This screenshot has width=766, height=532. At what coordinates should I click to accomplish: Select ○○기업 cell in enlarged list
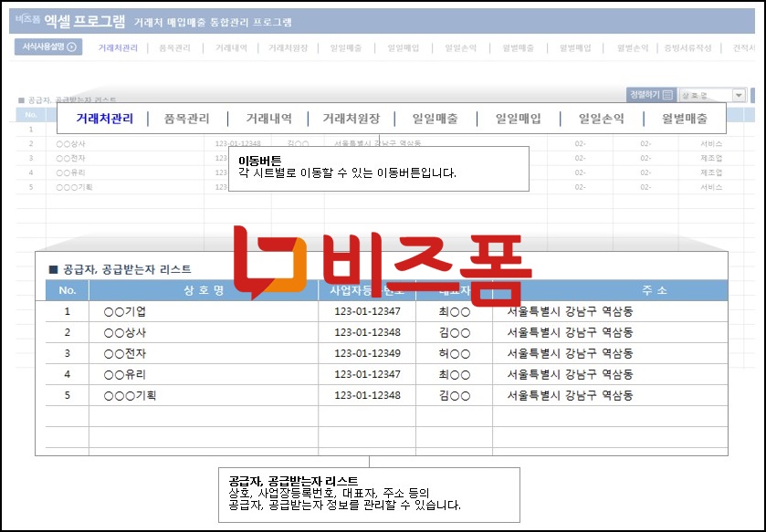[204, 311]
